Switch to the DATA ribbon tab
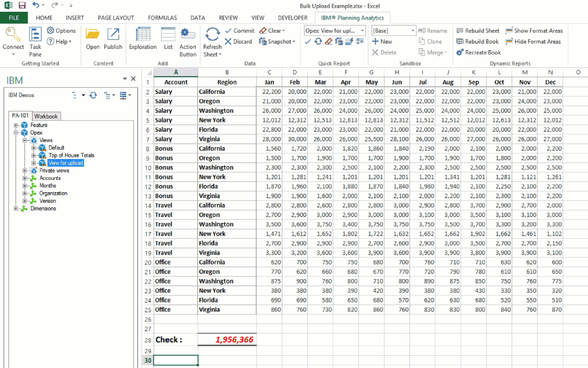Screen dimensions: 588x368 [198, 18]
